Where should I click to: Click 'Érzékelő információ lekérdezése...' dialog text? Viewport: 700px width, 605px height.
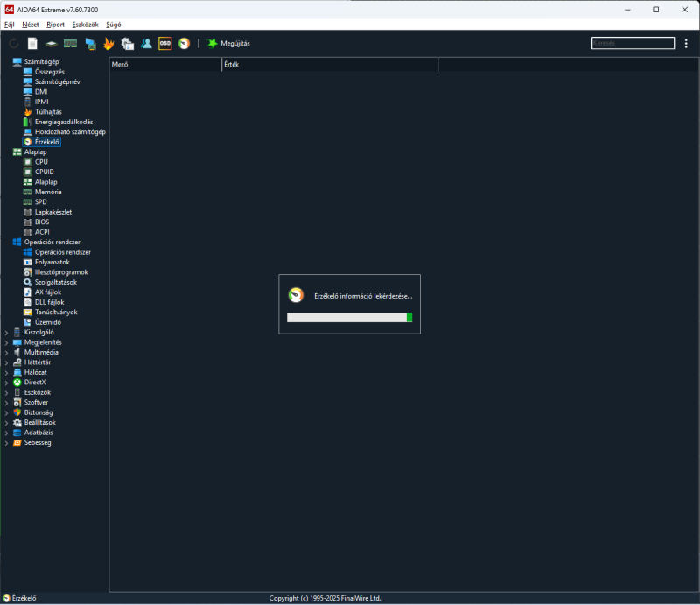363,296
